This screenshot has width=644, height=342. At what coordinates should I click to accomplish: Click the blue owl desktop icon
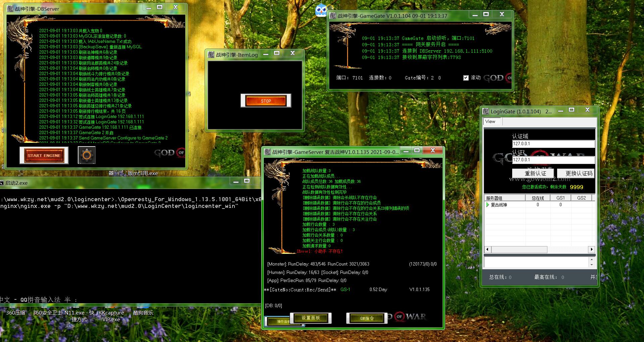coord(321,10)
